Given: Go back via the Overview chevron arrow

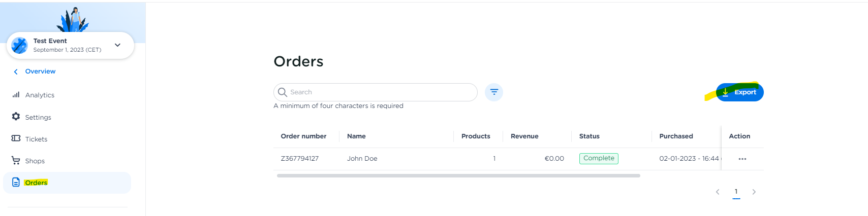Looking at the screenshot, I should point(16,71).
